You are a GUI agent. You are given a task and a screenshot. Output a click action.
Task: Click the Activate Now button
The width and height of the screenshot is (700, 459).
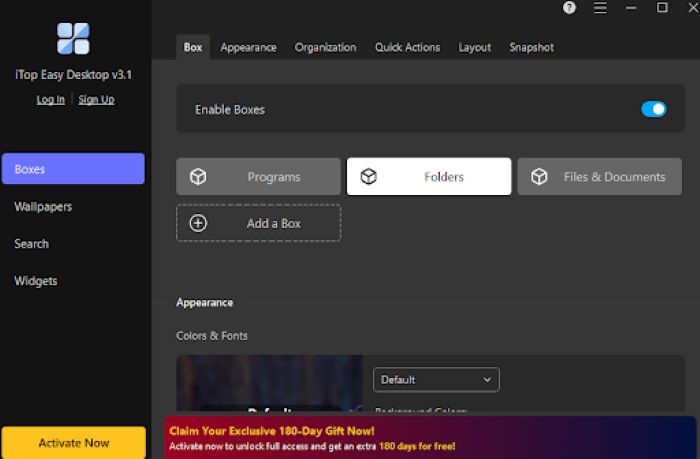click(74, 442)
